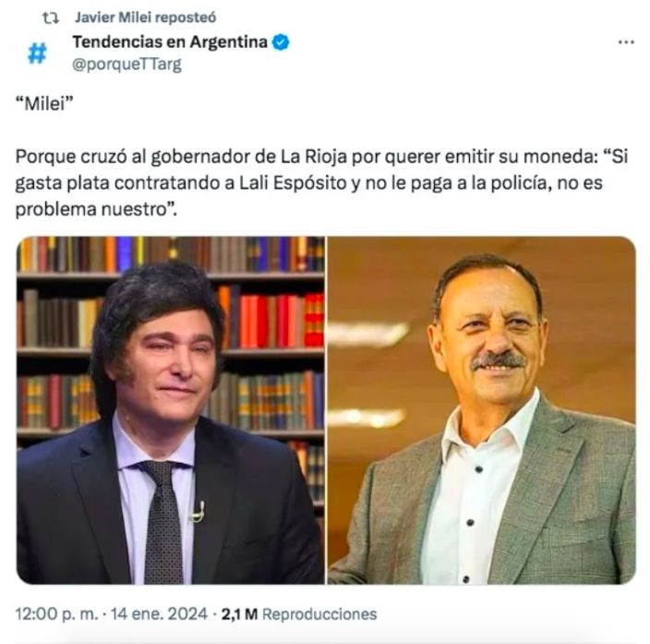Open the hashtag profile avatar
Screen dimensions: 650x644
(37, 54)
